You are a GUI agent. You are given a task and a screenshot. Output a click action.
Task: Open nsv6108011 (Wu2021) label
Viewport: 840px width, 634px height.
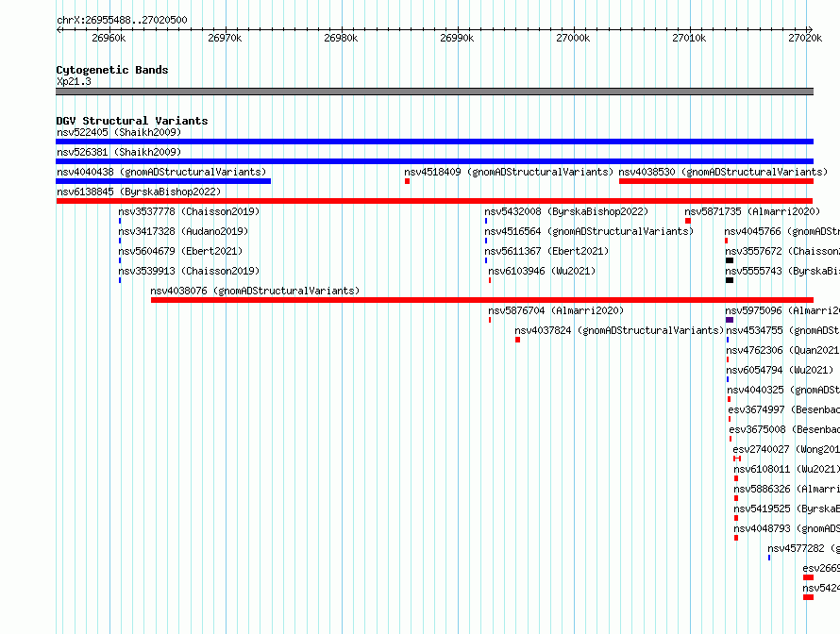point(787,469)
